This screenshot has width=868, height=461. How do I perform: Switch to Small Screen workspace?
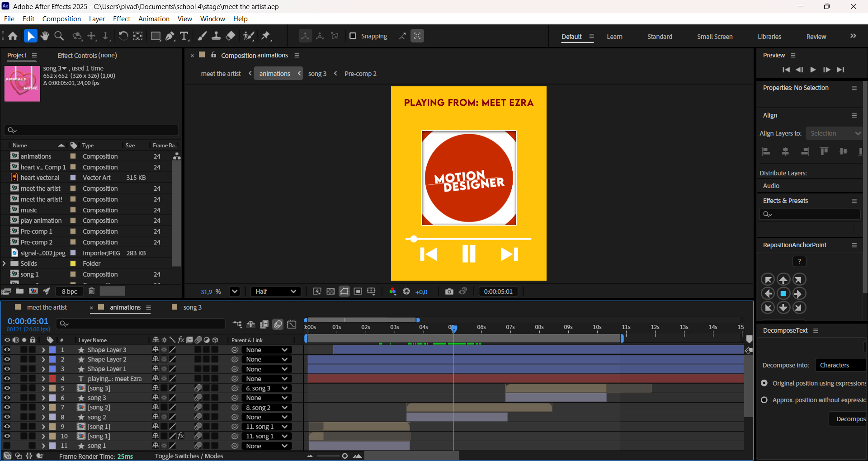pos(715,37)
